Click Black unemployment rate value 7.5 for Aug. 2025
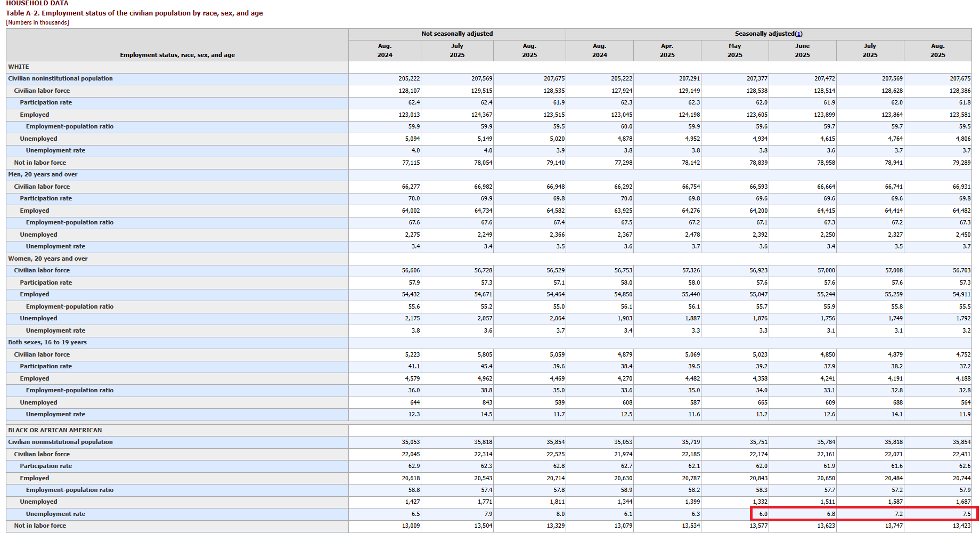Viewport: 980px width, 533px height. (966, 514)
